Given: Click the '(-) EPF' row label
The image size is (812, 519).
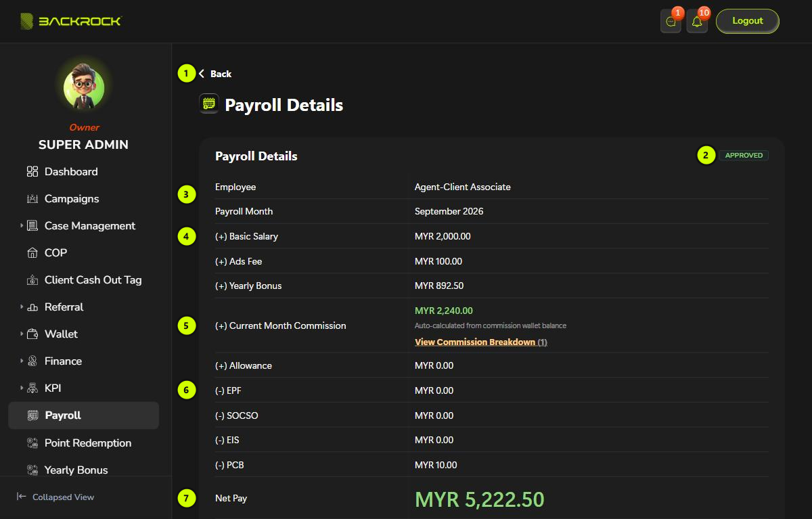Looking at the screenshot, I should 229,390.
